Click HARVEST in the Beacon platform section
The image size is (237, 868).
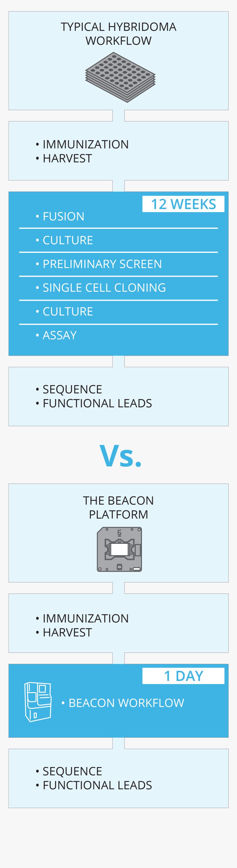[x=67, y=632]
